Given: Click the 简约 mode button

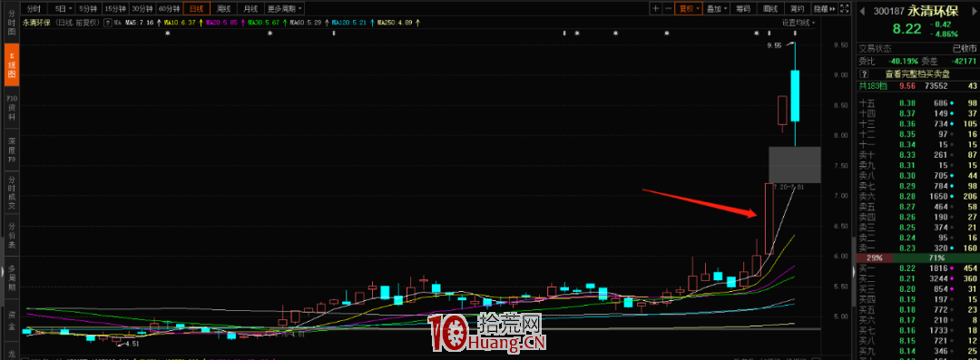Looking at the screenshot, I should [x=797, y=9].
